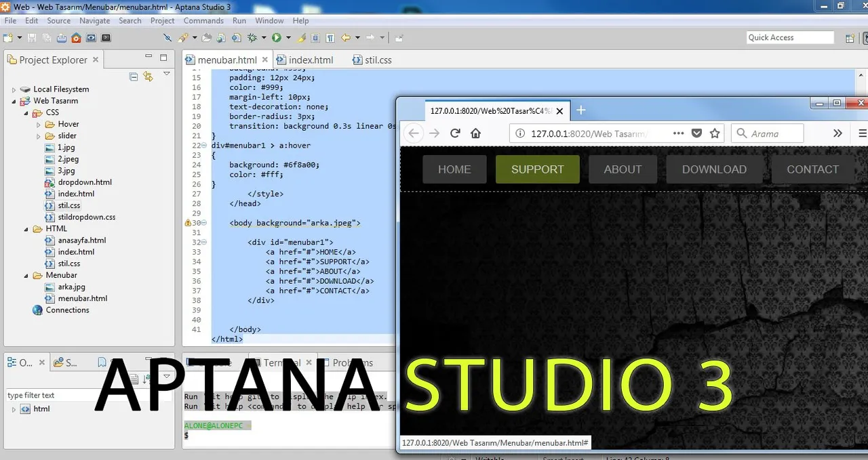
Task: Open the Run dropdown arrow
Action: point(288,38)
